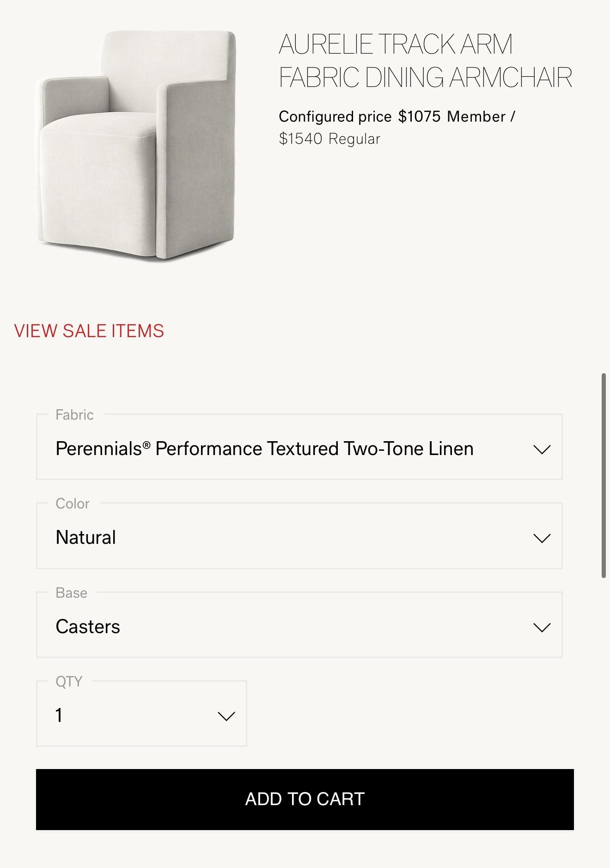Follow the VIEW SALE ITEMS link

pos(89,331)
